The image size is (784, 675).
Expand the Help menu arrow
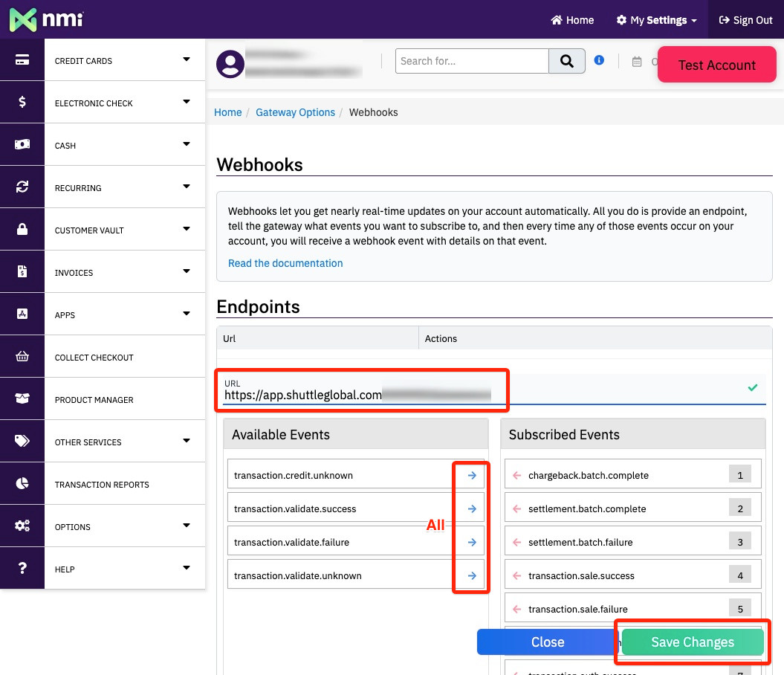[x=187, y=567]
